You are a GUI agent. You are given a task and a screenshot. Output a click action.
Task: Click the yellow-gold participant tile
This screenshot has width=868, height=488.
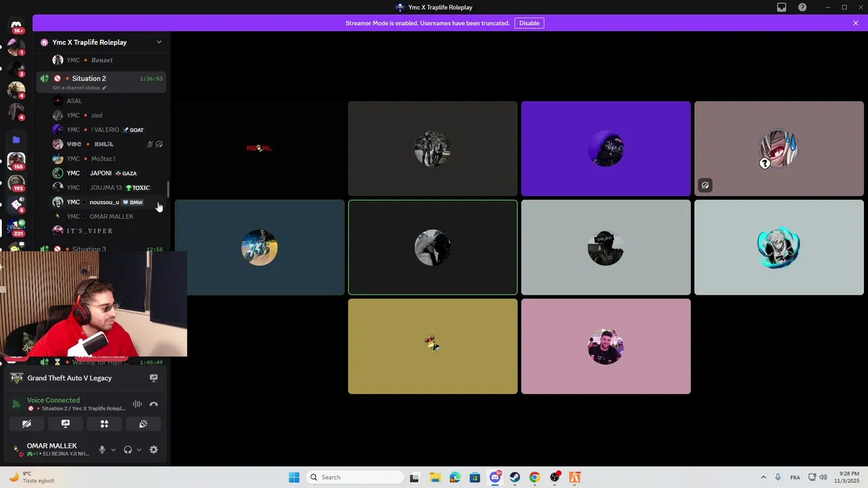(x=433, y=346)
